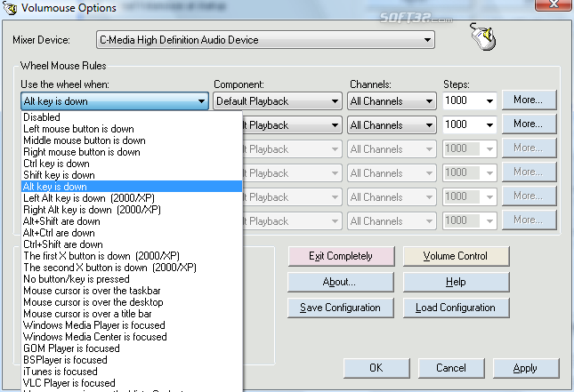This screenshot has width=574, height=392.
Task: Select 'Right Alt key is down (2000/XP)'
Action: click(132, 210)
